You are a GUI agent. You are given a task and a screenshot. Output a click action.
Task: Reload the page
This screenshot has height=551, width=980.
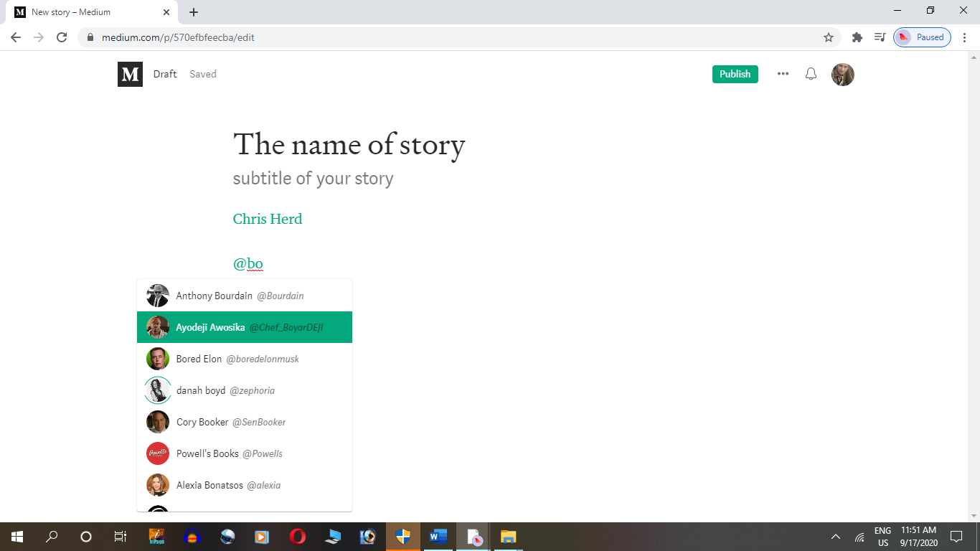click(x=62, y=37)
